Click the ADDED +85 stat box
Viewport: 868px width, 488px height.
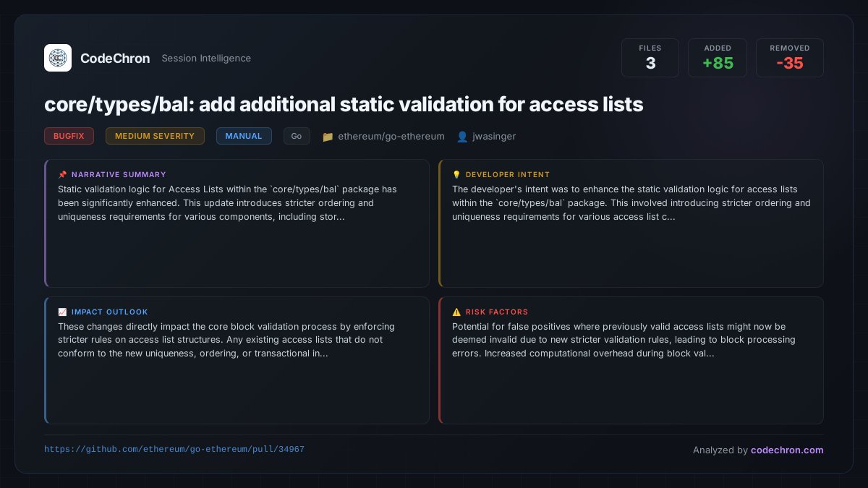tap(718, 58)
